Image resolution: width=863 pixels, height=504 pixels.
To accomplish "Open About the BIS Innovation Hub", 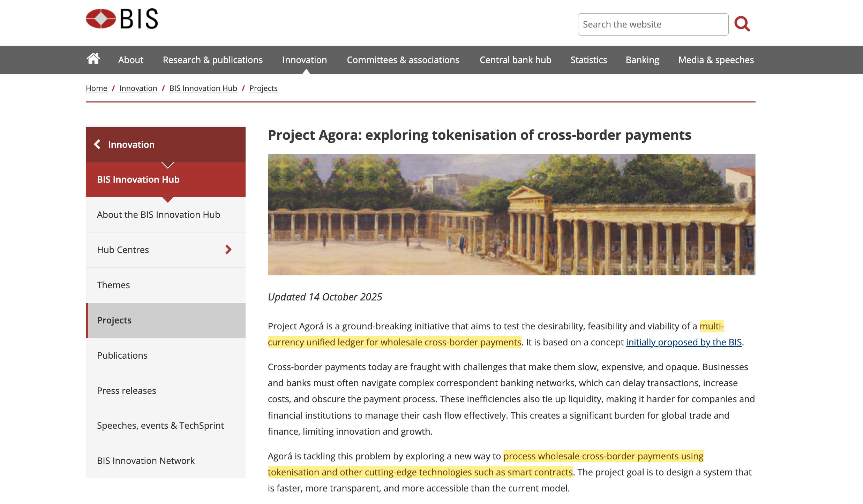I will [x=158, y=215].
